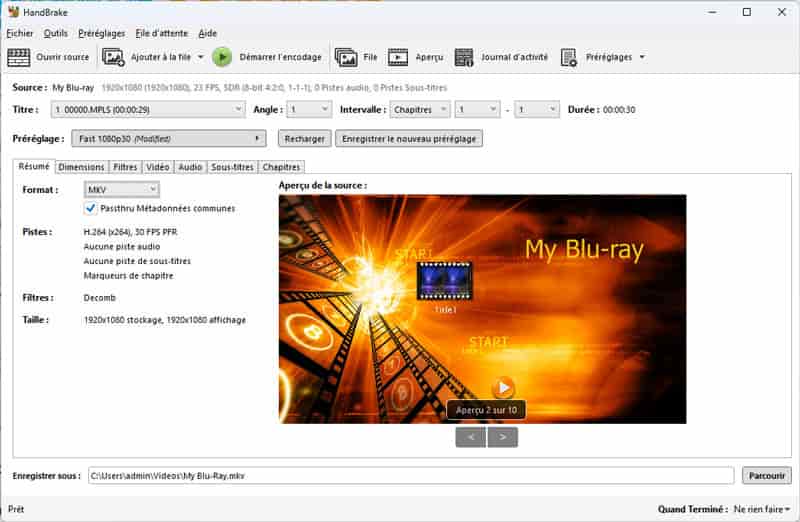Image resolution: width=800 pixels, height=522 pixels.
Task: Open the Format MKV dropdown
Action: (x=121, y=189)
